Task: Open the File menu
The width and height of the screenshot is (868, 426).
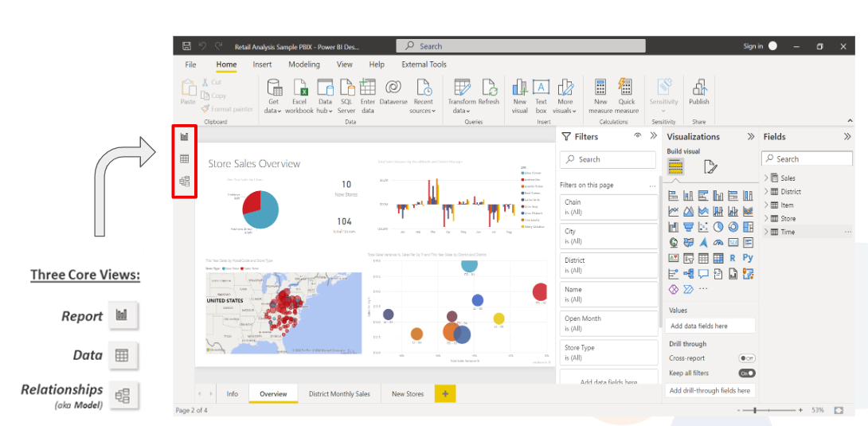Action: [190, 64]
